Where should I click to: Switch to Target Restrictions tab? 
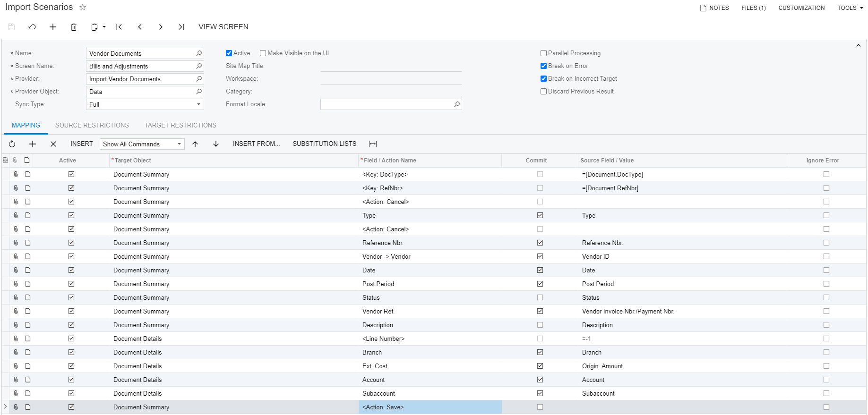click(x=180, y=125)
